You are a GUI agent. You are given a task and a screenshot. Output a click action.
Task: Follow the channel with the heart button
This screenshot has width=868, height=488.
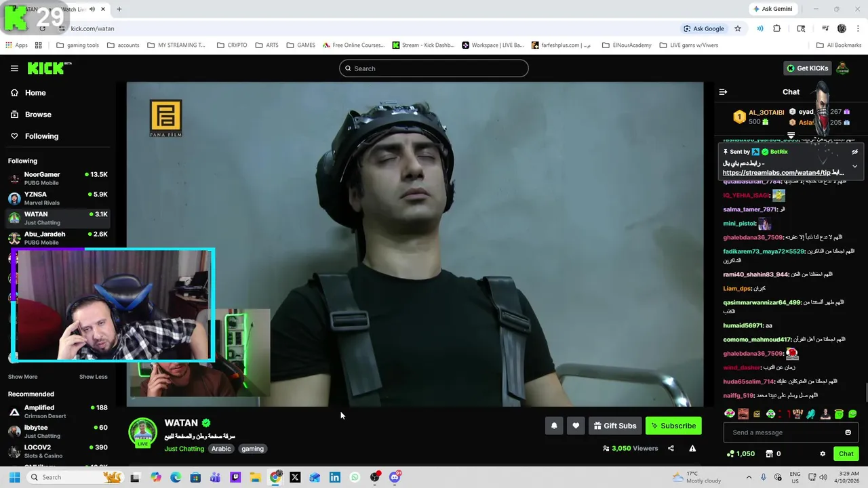(576, 426)
